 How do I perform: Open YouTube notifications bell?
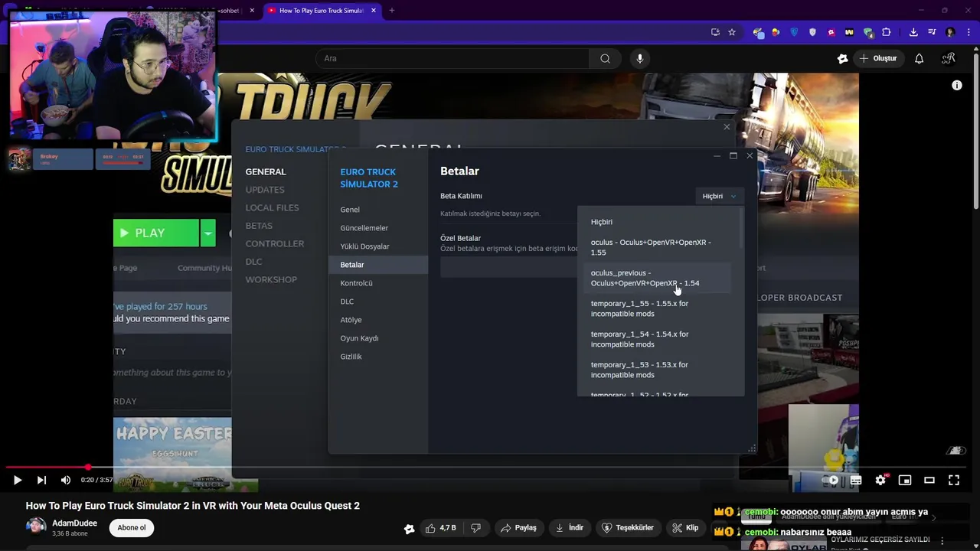tap(919, 58)
